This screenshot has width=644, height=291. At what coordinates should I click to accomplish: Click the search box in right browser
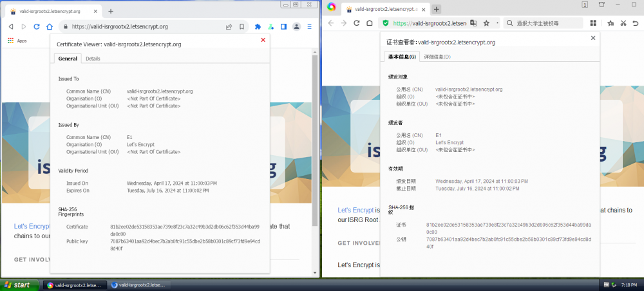point(547,23)
